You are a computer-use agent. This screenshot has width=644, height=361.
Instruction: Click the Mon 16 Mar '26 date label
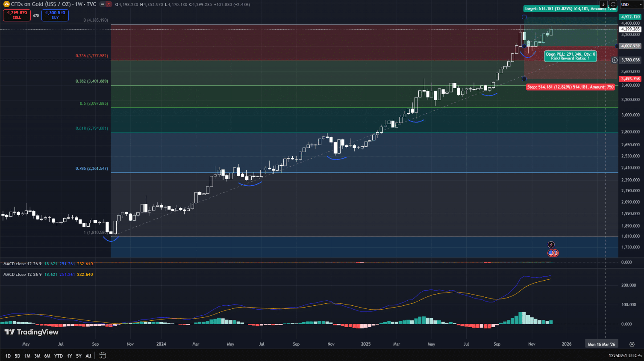click(x=602, y=344)
